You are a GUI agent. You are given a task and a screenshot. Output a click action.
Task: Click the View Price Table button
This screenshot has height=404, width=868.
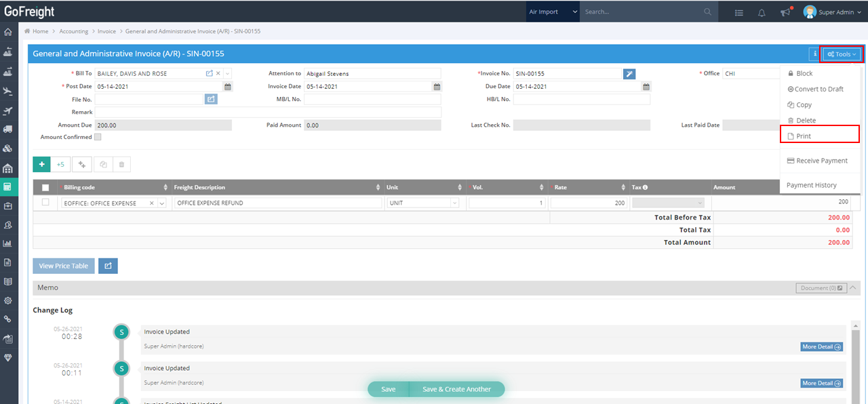[x=64, y=266]
